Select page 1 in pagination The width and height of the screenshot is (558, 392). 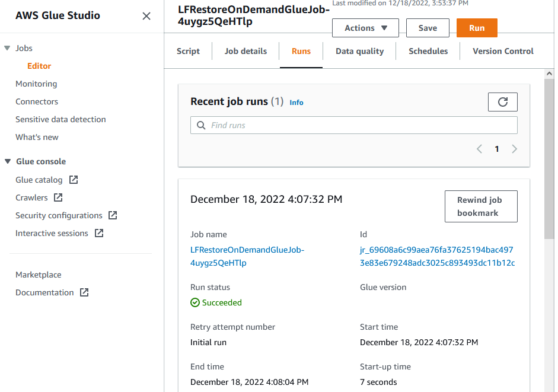(x=497, y=149)
